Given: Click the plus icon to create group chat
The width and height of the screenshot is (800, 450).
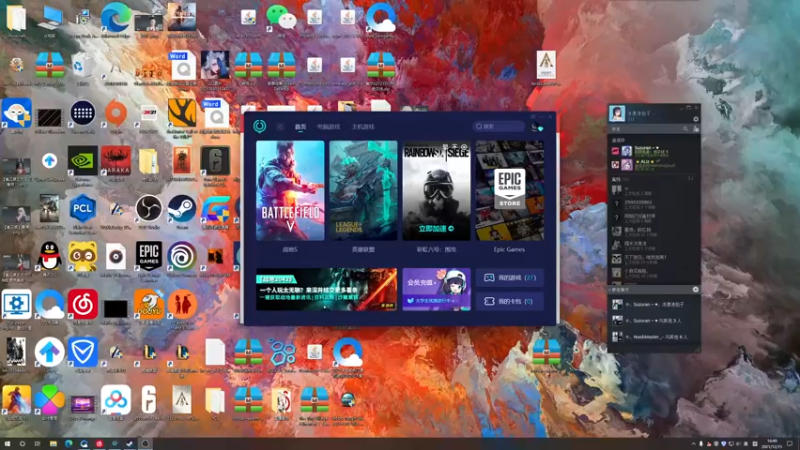Looking at the screenshot, I should coord(695,289).
